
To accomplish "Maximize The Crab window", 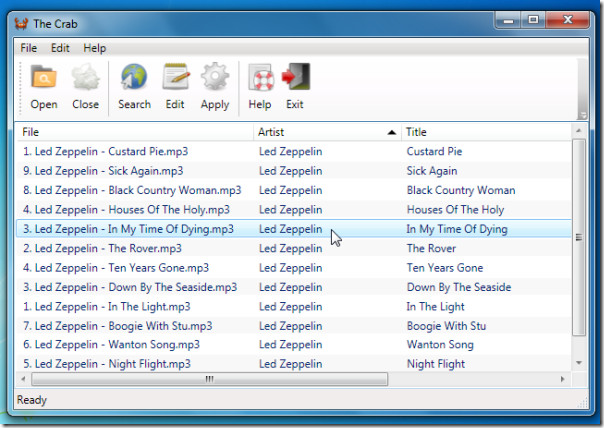I will tap(534, 20).
